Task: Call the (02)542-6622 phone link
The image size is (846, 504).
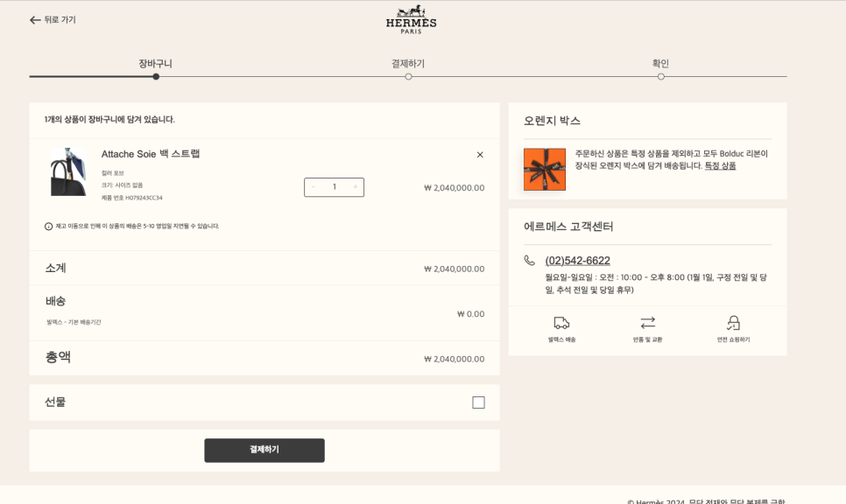Action: tap(577, 261)
